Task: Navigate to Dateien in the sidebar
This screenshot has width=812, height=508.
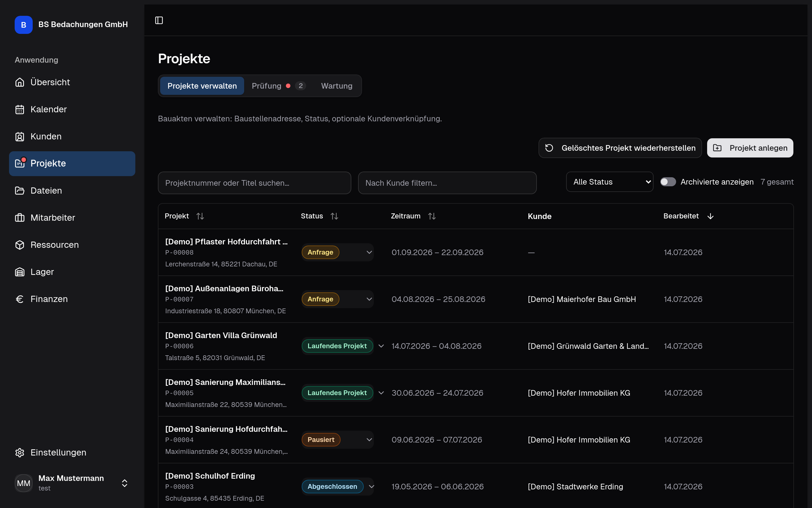Action: pos(72,190)
